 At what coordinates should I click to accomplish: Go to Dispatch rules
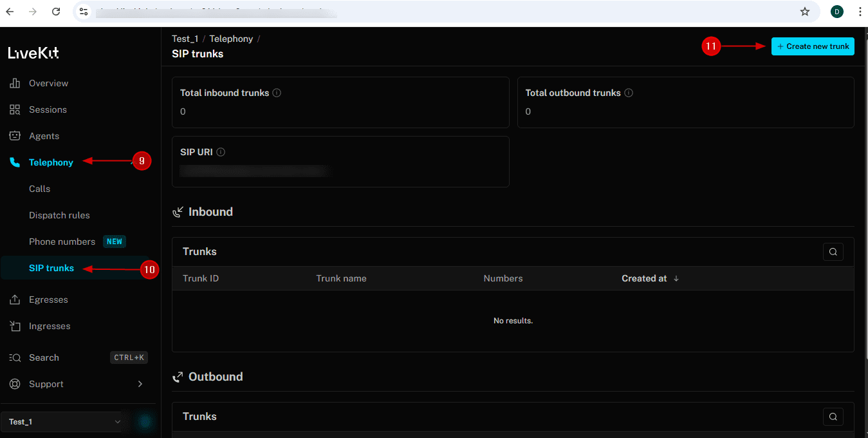(x=59, y=215)
